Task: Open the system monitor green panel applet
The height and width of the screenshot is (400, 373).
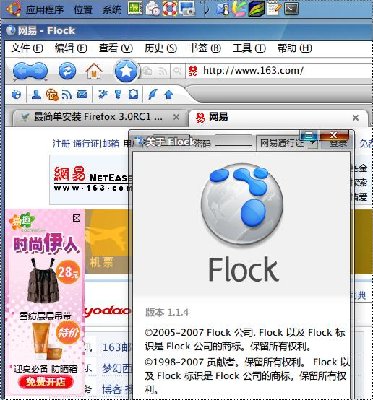Action: tap(135, 8)
